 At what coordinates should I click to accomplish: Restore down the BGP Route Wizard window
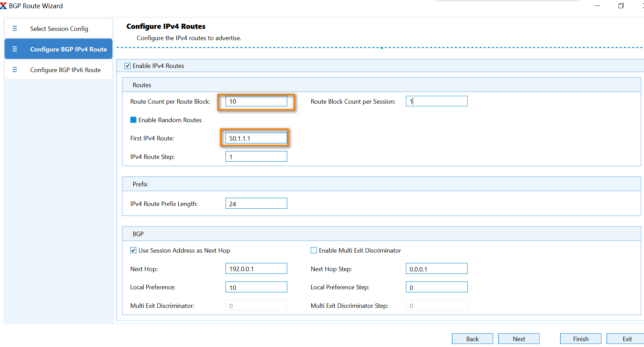click(621, 6)
